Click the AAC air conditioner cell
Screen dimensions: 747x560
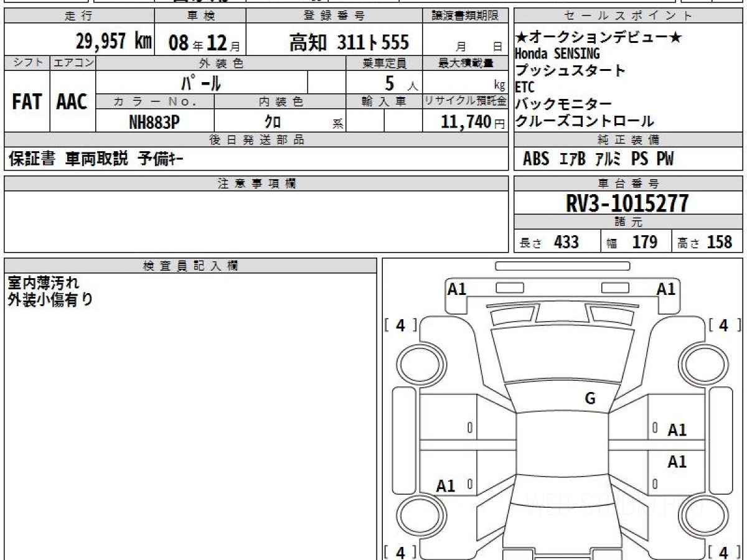click(72, 102)
